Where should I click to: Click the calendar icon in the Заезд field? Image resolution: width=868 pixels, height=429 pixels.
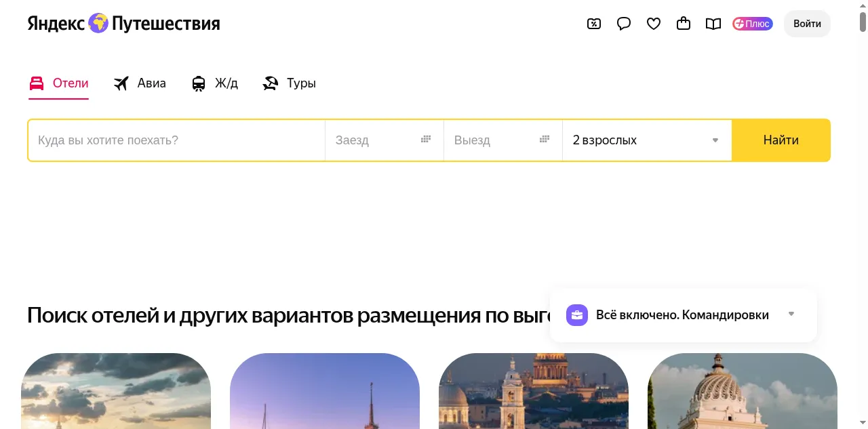click(x=426, y=139)
